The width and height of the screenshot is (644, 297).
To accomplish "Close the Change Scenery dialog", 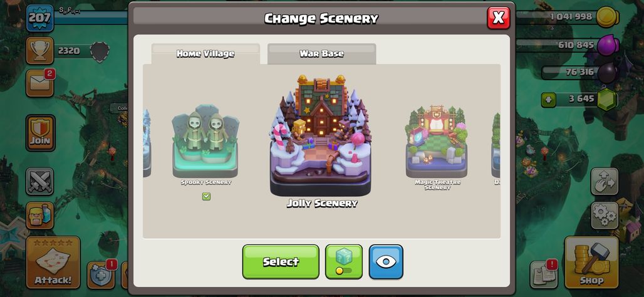I will click(499, 18).
